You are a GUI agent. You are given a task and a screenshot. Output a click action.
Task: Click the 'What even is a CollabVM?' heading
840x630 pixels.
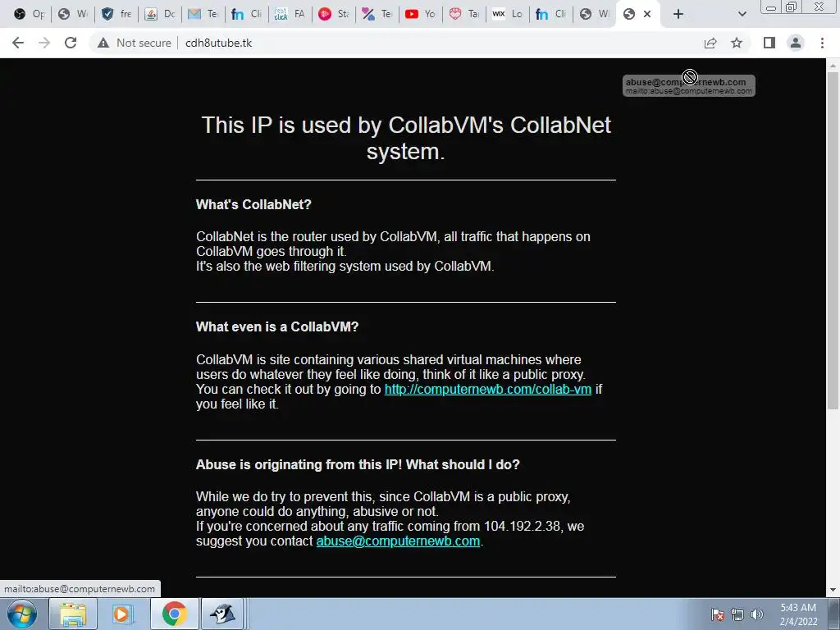[277, 326]
